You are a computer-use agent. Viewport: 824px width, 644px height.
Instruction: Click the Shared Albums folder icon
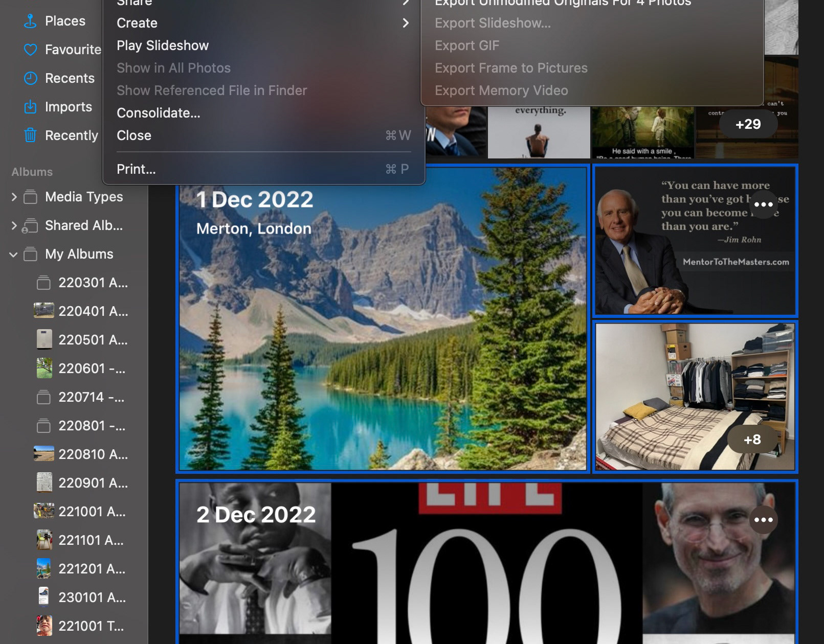point(30,225)
